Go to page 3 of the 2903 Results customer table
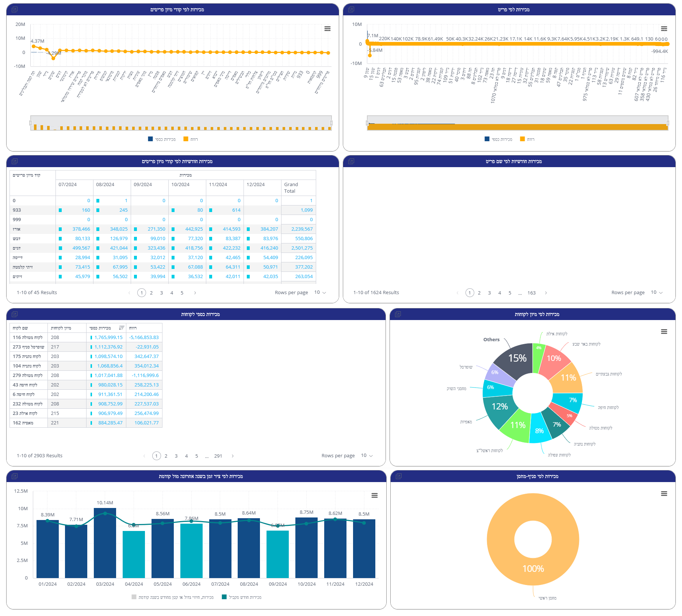 [x=176, y=456]
